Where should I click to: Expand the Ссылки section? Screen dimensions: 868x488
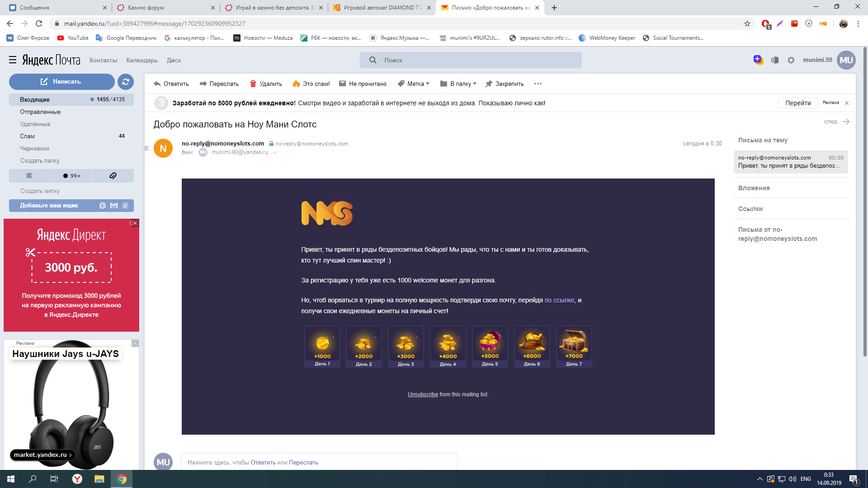750,209
